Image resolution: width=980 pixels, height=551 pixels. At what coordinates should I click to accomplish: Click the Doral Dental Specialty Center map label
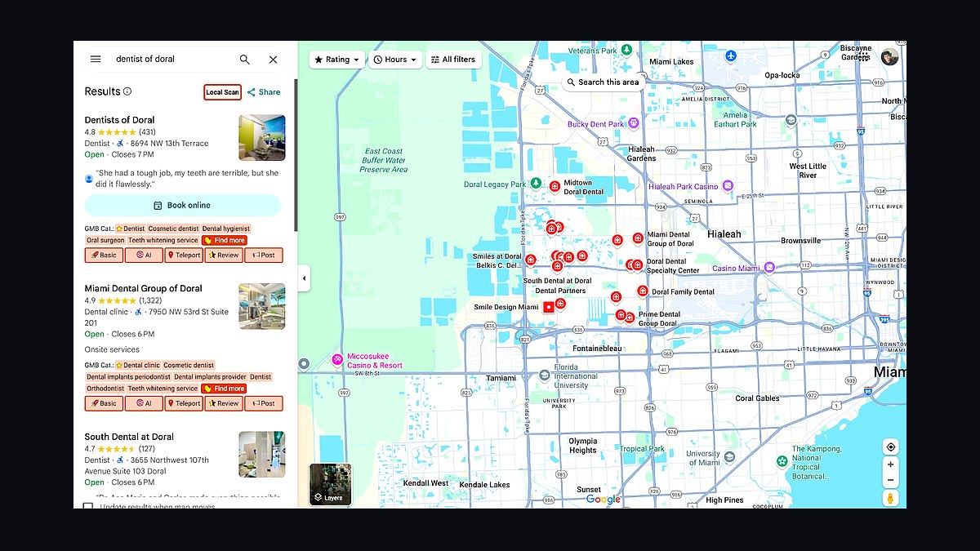[x=673, y=266]
